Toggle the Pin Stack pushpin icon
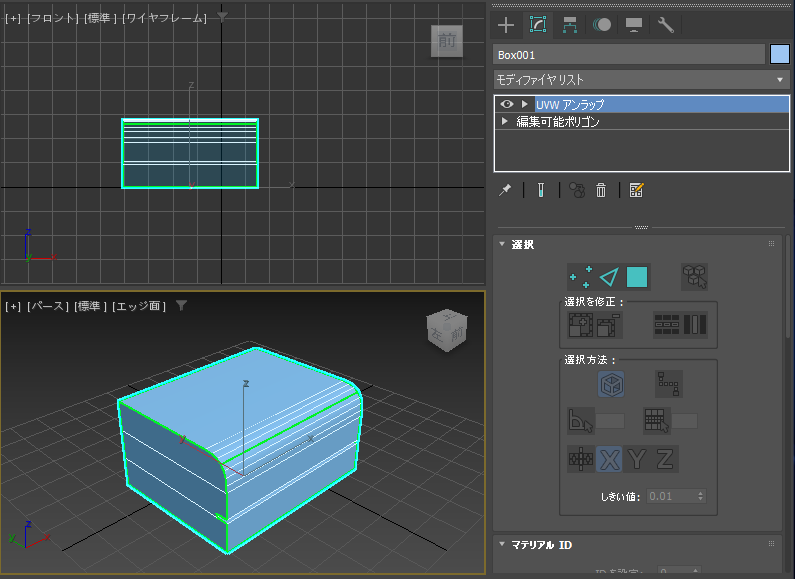The image size is (795, 579). pyautogui.click(x=505, y=190)
